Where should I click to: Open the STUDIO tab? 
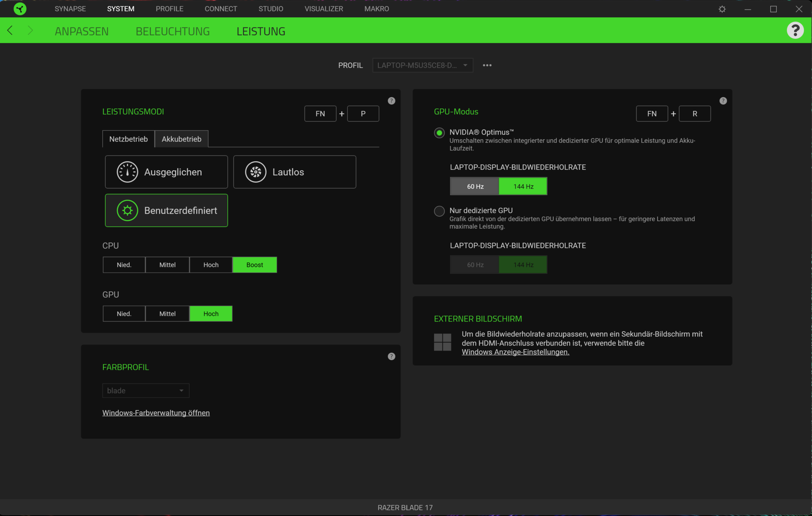(271, 9)
